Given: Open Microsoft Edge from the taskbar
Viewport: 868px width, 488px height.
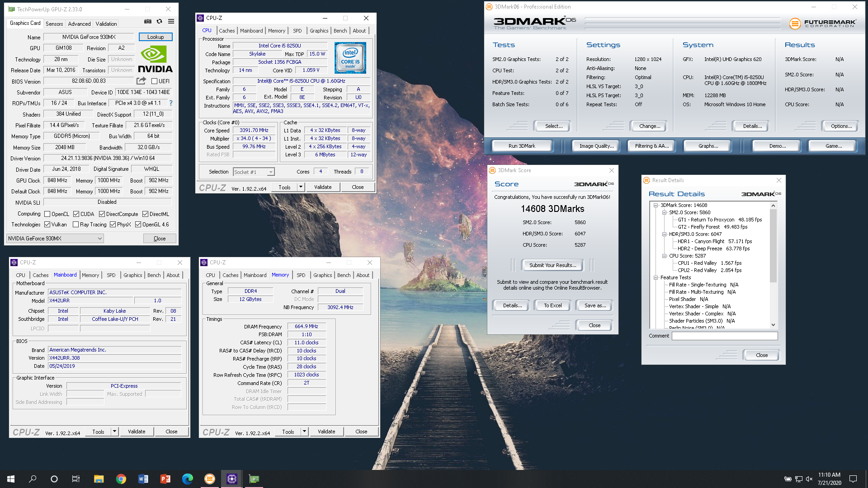Looking at the screenshot, I should [x=187, y=479].
